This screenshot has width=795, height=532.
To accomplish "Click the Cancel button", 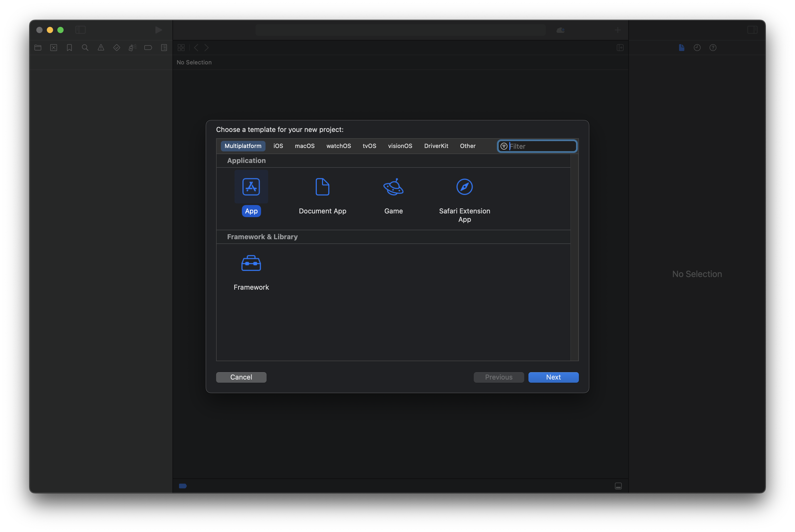I will click(241, 377).
